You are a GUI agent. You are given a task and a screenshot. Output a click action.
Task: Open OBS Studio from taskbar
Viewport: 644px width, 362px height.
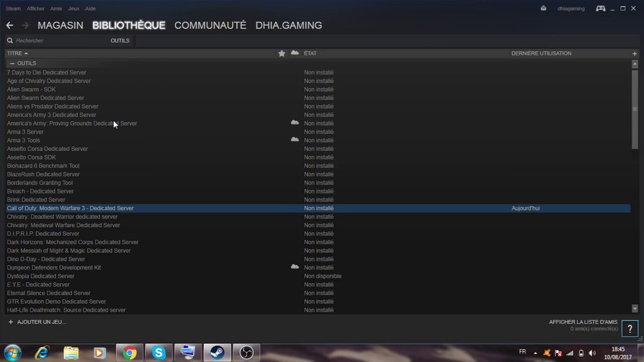pos(247,353)
